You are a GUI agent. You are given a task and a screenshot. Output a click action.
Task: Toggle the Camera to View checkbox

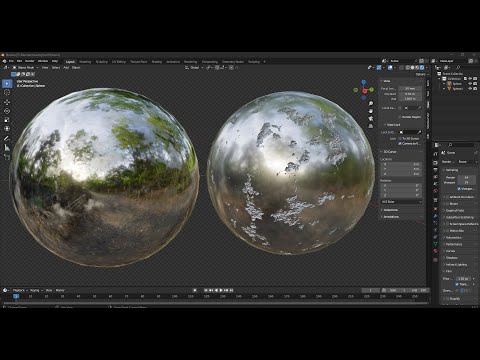click(x=400, y=143)
